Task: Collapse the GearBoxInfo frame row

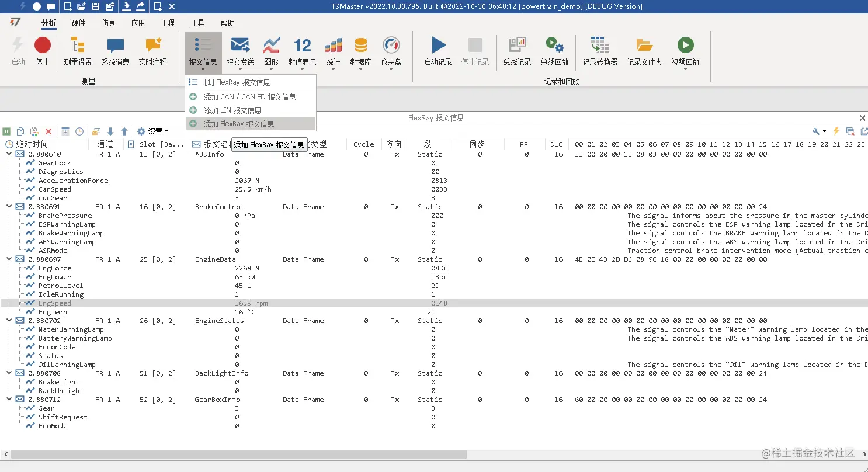Action: (x=9, y=400)
